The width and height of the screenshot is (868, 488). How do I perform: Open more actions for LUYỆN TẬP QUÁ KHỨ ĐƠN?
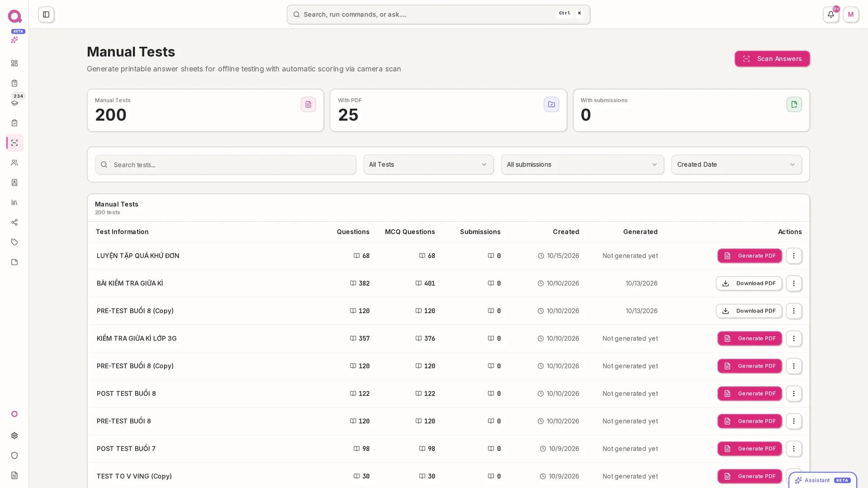click(794, 256)
